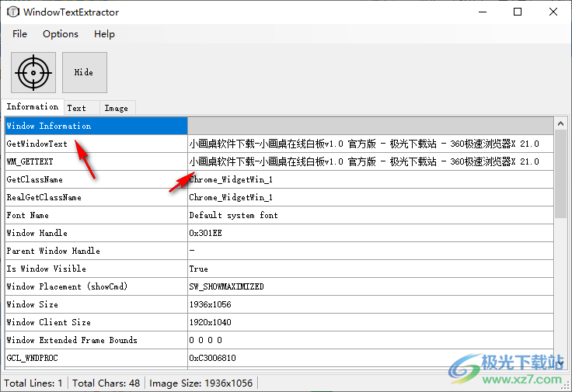Click the crosshair target finder icon
Viewport: 572px width, 392px height.
point(33,72)
